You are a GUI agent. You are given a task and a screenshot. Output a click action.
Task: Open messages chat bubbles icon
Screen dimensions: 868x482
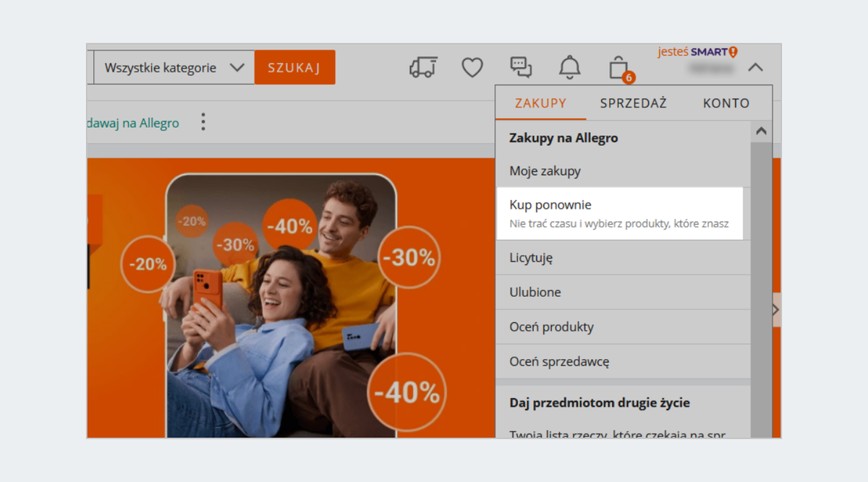(521, 67)
